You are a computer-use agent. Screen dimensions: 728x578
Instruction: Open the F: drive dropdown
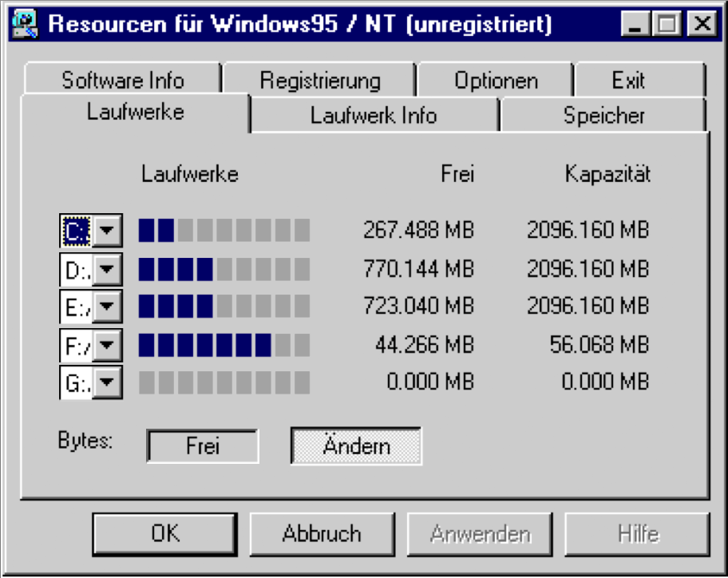pos(108,345)
